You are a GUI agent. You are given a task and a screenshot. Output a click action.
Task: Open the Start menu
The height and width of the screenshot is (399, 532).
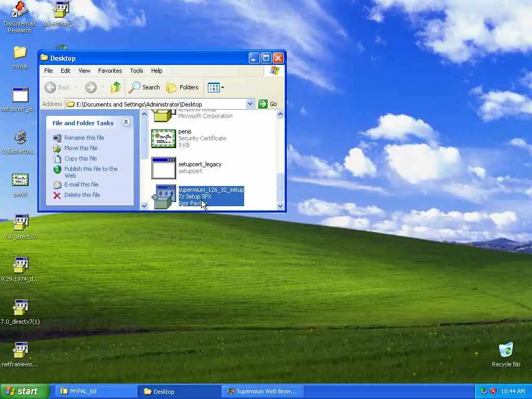pos(24,392)
